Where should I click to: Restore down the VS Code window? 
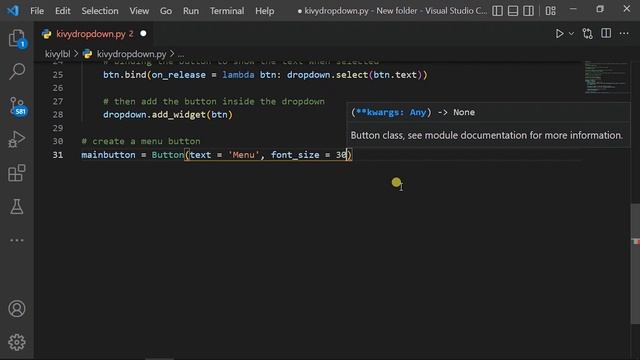click(x=600, y=9)
